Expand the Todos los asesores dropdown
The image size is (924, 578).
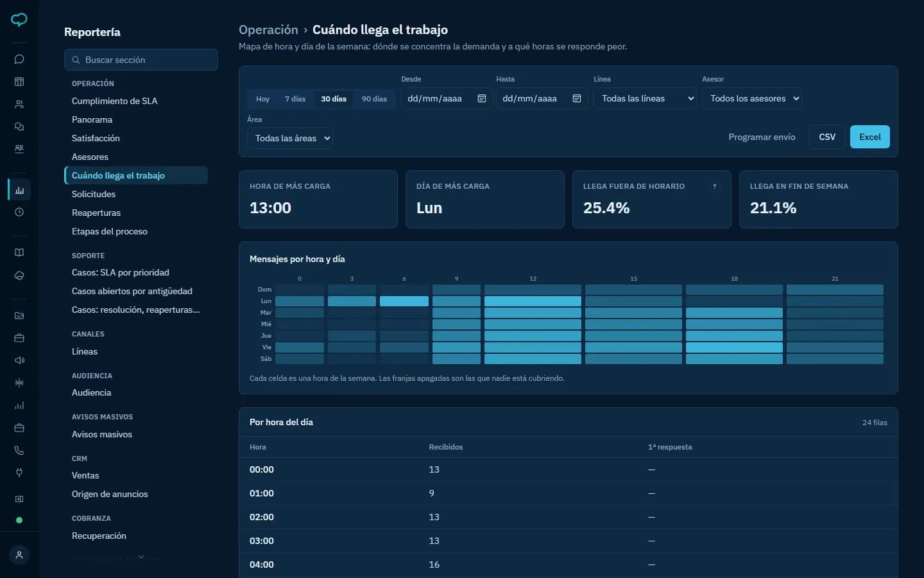point(752,98)
